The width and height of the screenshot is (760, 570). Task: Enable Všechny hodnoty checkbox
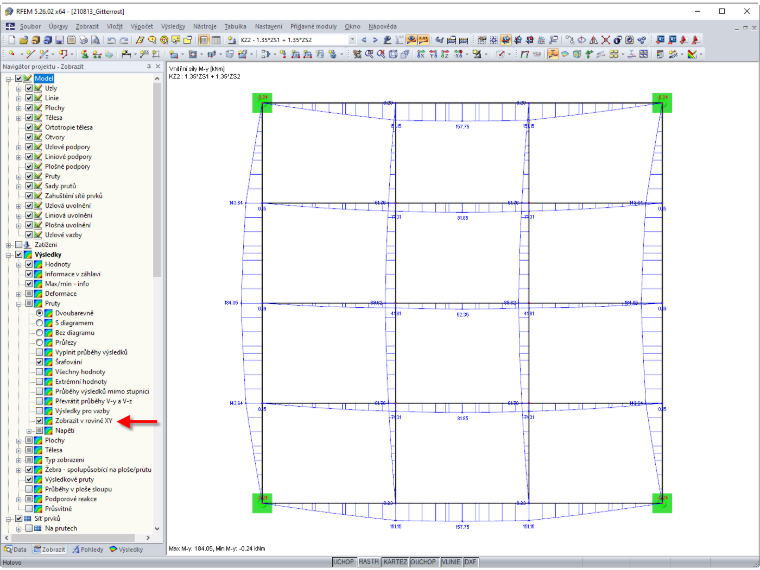(x=39, y=372)
